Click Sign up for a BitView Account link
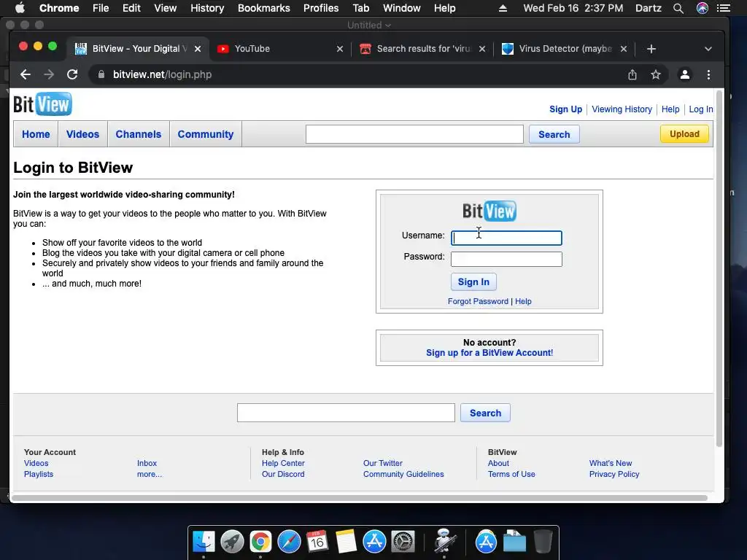747x560 pixels. (x=489, y=353)
